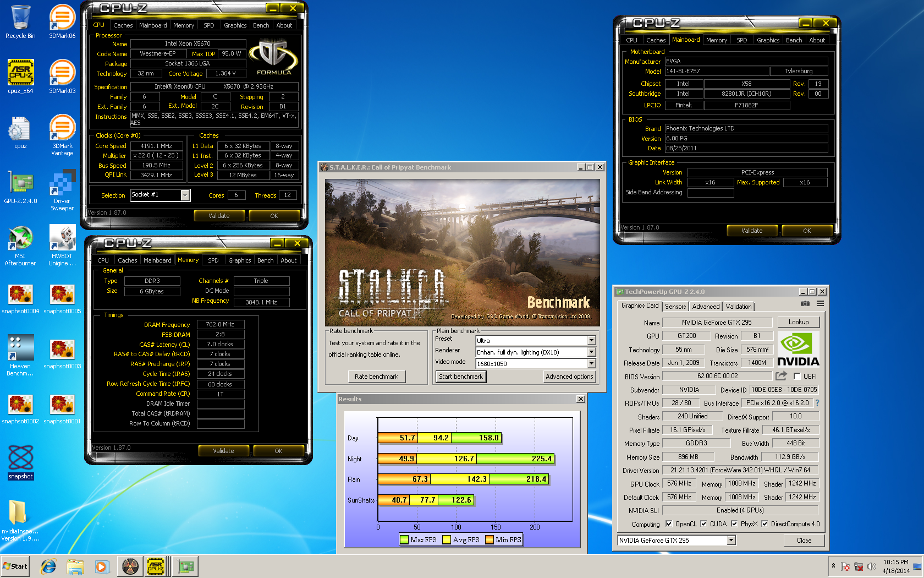924x578 pixels.
Task: Launch 3DMark06 desktop shortcut
Action: (62, 22)
